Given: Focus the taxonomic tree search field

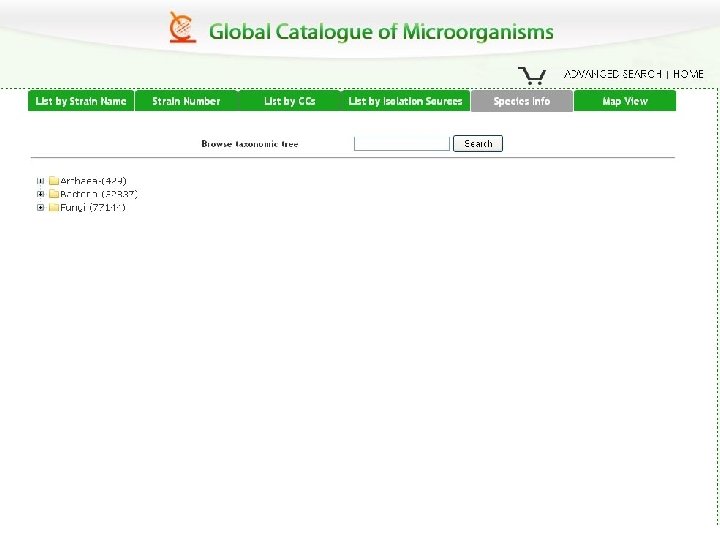Looking at the screenshot, I should point(402,143).
